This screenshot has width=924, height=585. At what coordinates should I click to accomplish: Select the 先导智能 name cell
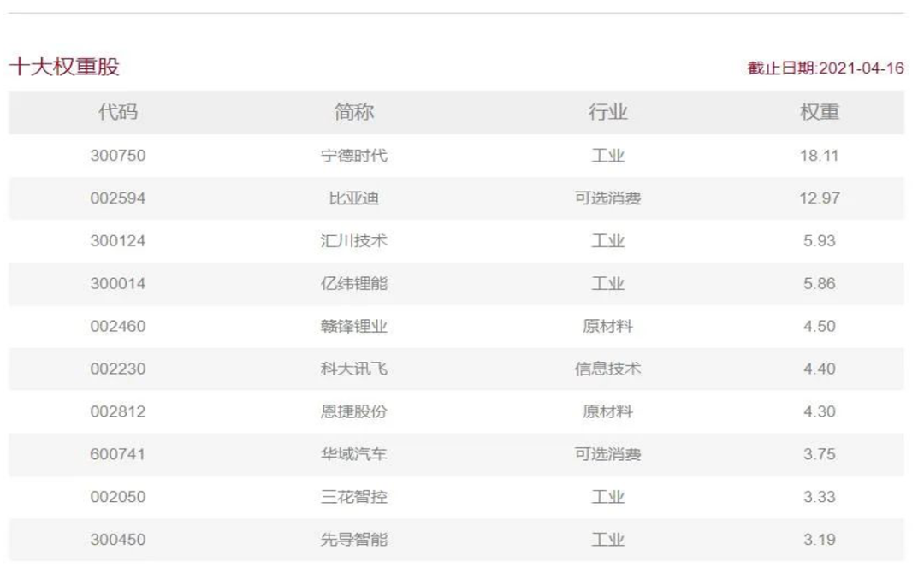tap(354, 540)
